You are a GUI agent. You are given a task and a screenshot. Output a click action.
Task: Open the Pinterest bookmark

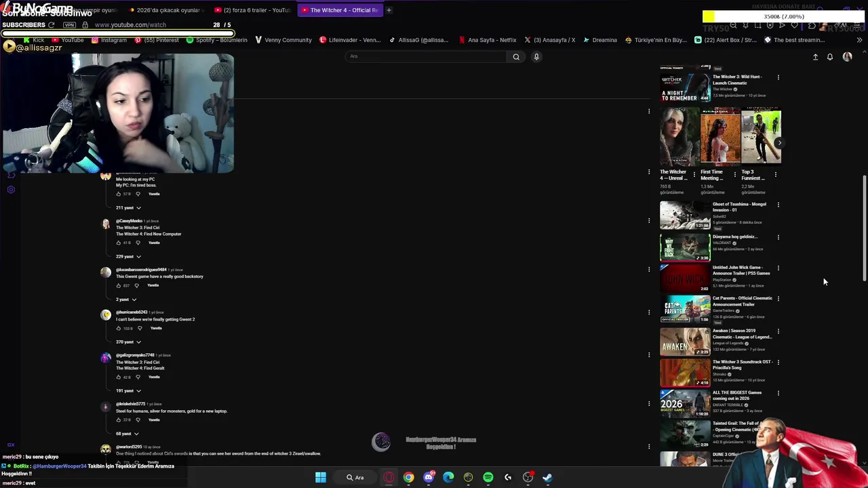coord(157,40)
